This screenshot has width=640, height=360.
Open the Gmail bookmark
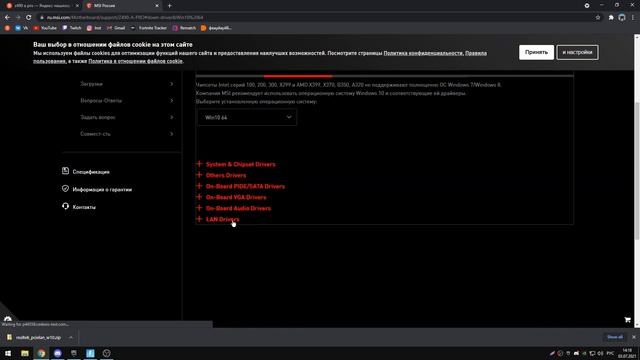pos(116,28)
